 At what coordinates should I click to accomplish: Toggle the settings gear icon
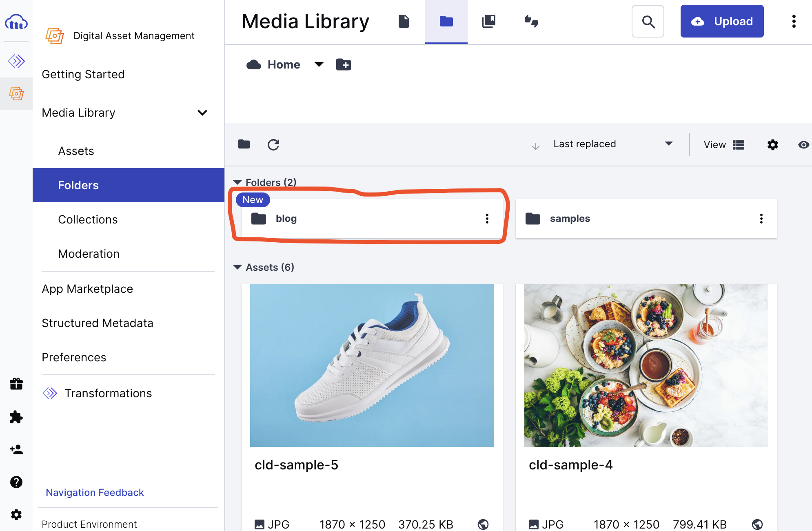point(772,144)
